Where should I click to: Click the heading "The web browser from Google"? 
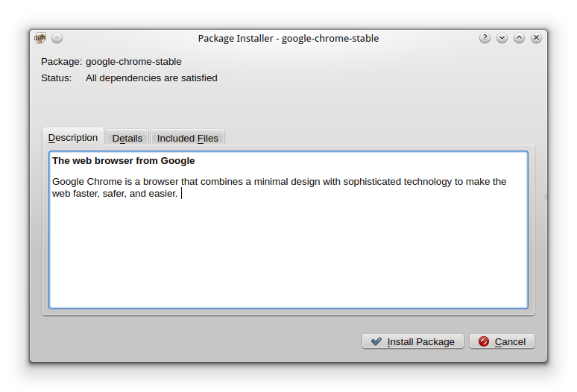pyautogui.click(x=123, y=161)
